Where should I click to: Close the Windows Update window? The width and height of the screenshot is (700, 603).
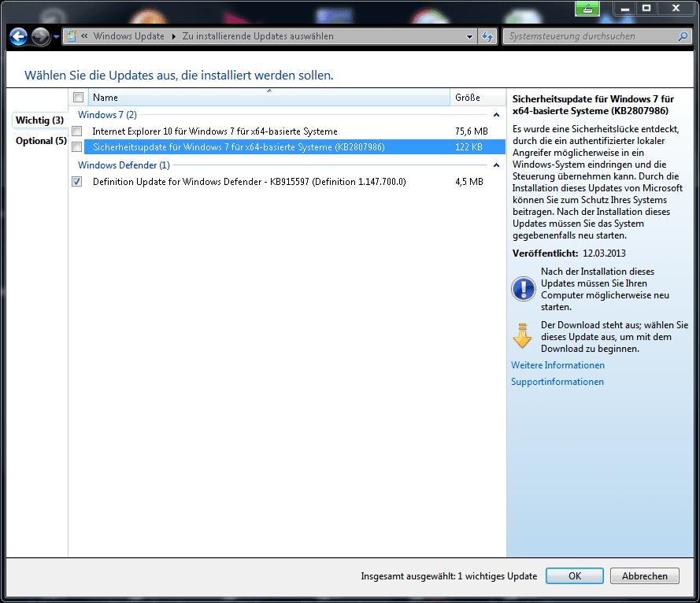[676, 8]
